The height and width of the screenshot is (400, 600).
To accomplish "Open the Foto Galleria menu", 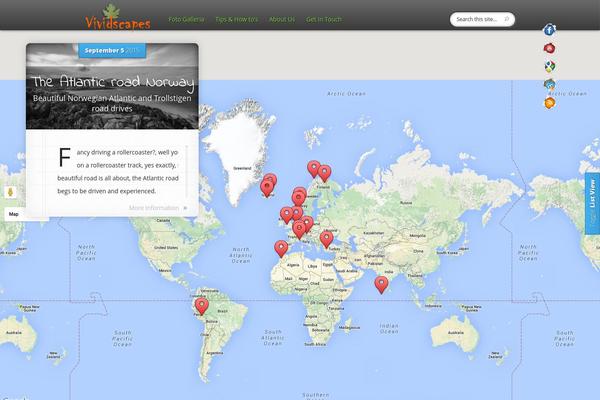I will click(x=186, y=19).
